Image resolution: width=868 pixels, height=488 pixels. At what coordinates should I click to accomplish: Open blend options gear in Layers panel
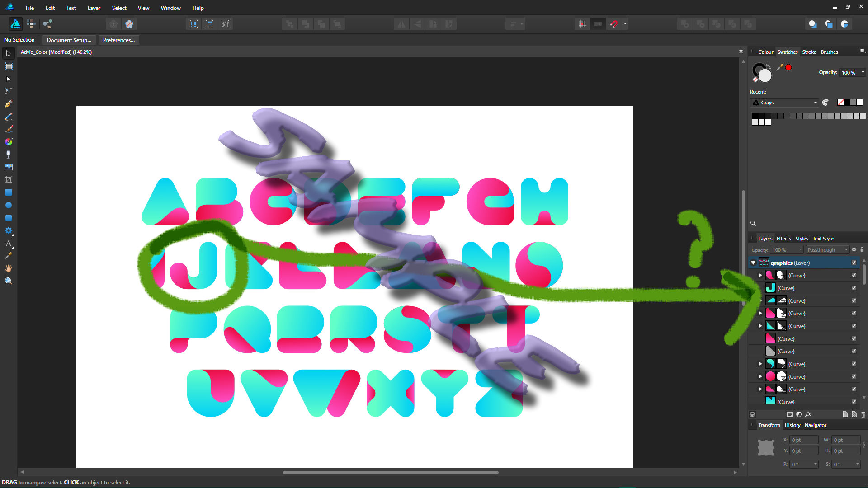point(854,250)
